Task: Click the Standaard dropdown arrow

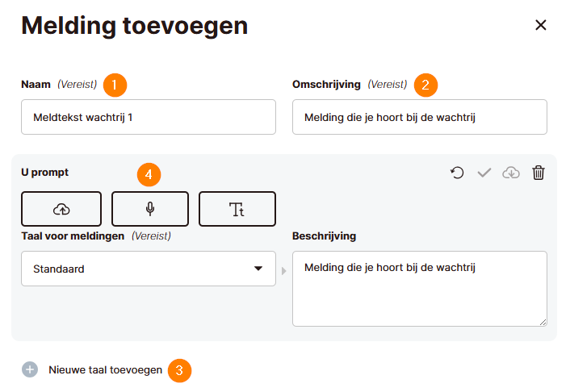Action: click(x=258, y=269)
